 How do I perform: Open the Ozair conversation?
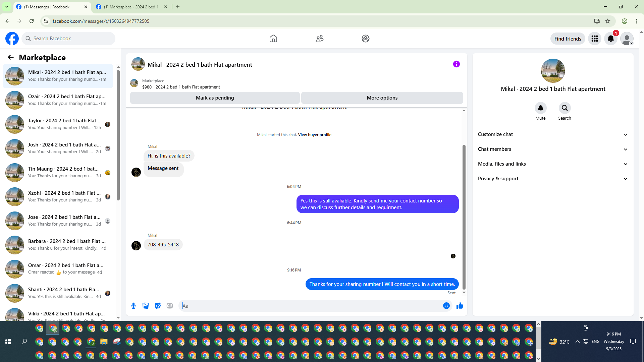click(58, 100)
